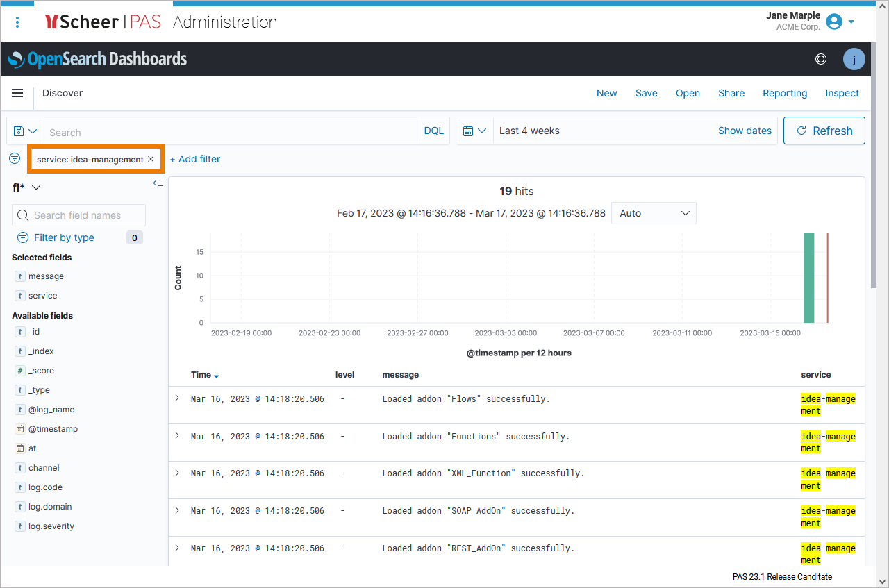Click the user avatar 'j' icon
Screen dimensions: 889x588
[x=854, y=60]
